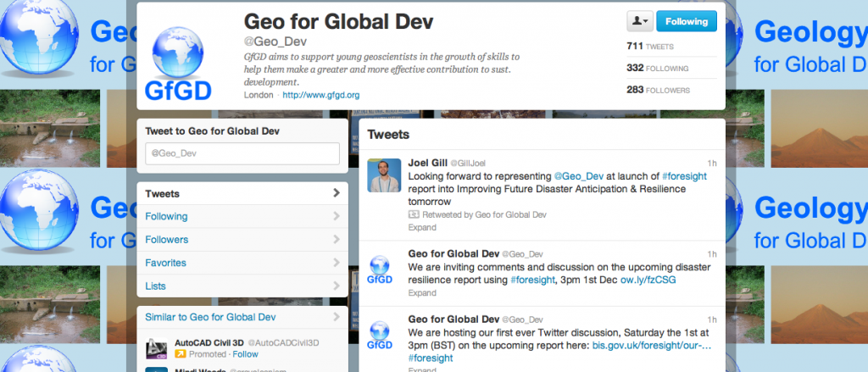Screen dimensions: 868x372
Task: Select the Favorites sidebar item
Action: [242, 263]
